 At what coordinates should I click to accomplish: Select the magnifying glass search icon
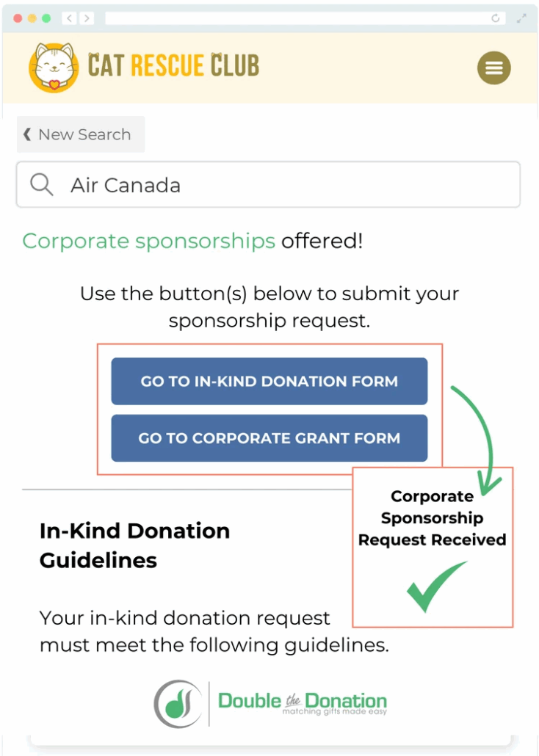41,184
